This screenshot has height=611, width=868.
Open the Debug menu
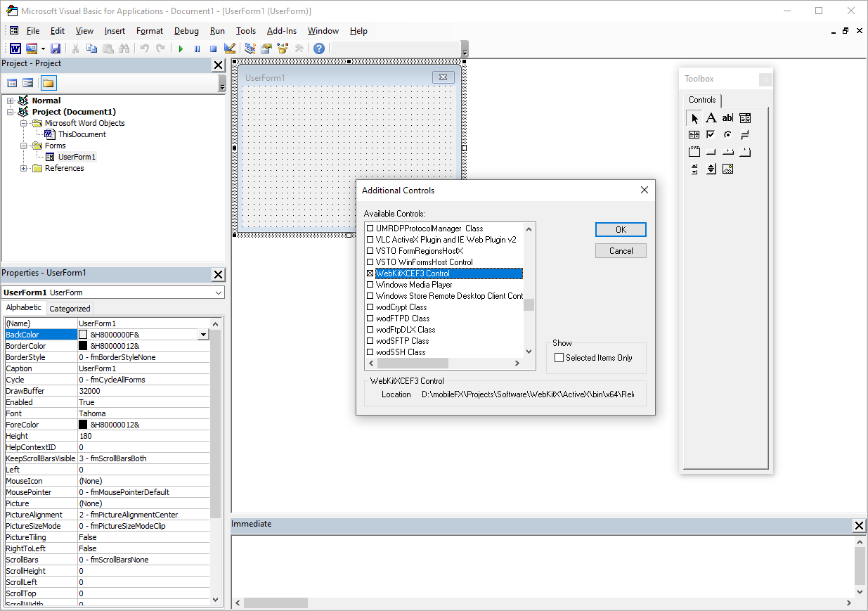[x=186, y=31]
